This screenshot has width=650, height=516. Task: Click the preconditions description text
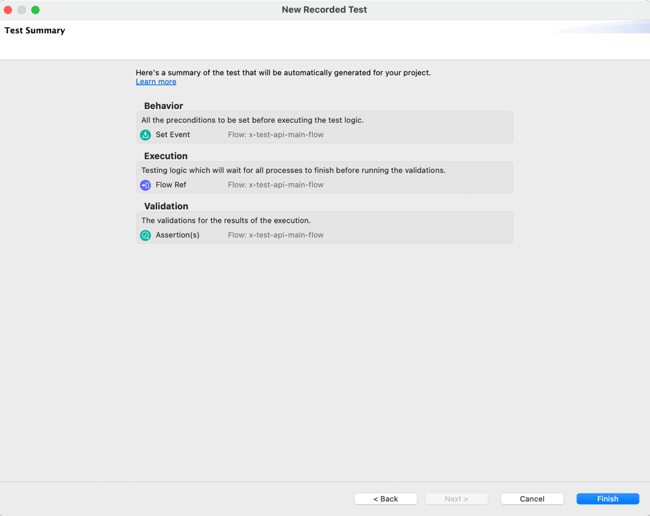[x=252, y=120]
